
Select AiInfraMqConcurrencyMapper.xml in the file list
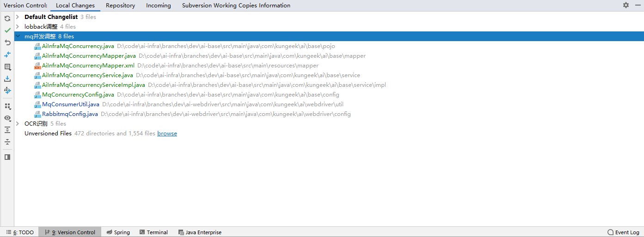(x=88, y=66)
